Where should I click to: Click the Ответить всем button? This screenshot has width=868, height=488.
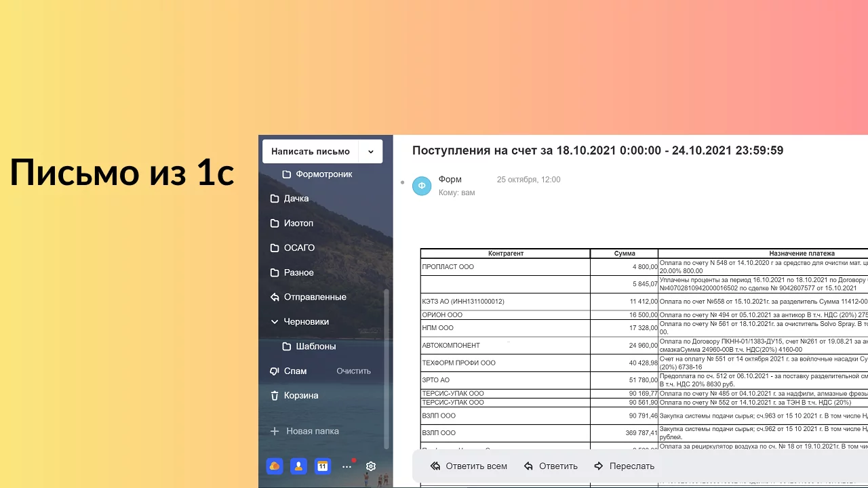pyautogui.click(x=469, y=466)
